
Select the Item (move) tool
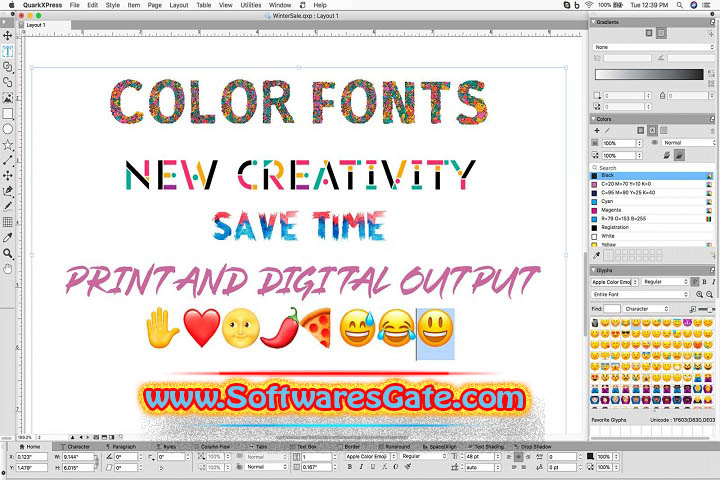(7, 35)
